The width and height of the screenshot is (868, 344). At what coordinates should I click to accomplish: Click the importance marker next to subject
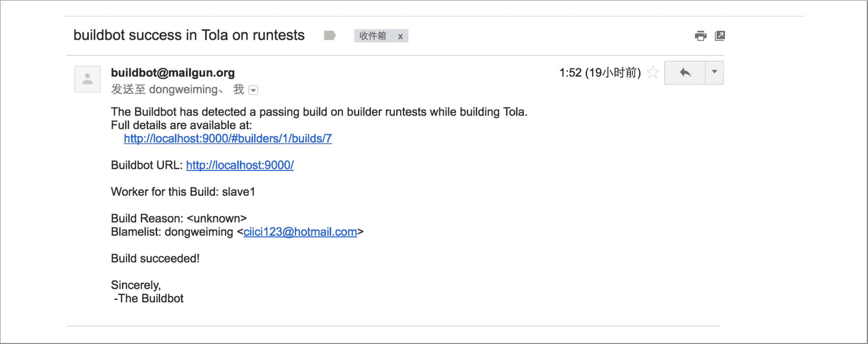coord(330,35)
